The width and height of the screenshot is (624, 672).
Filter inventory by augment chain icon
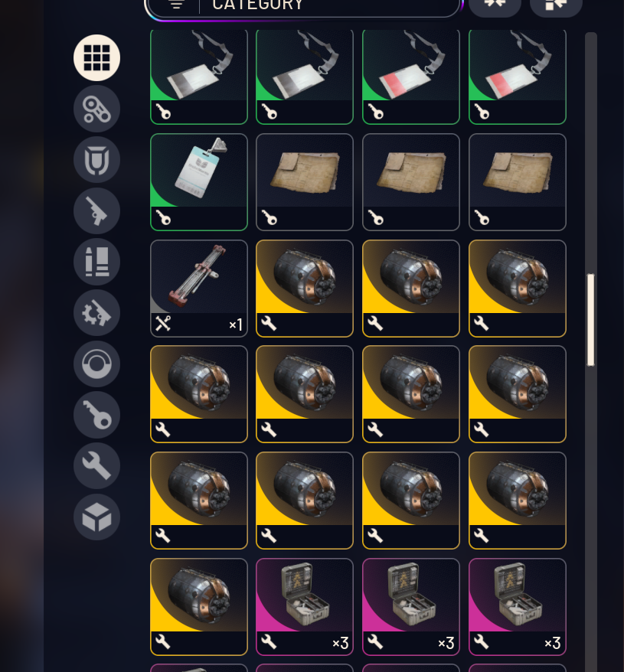point(96,109)
